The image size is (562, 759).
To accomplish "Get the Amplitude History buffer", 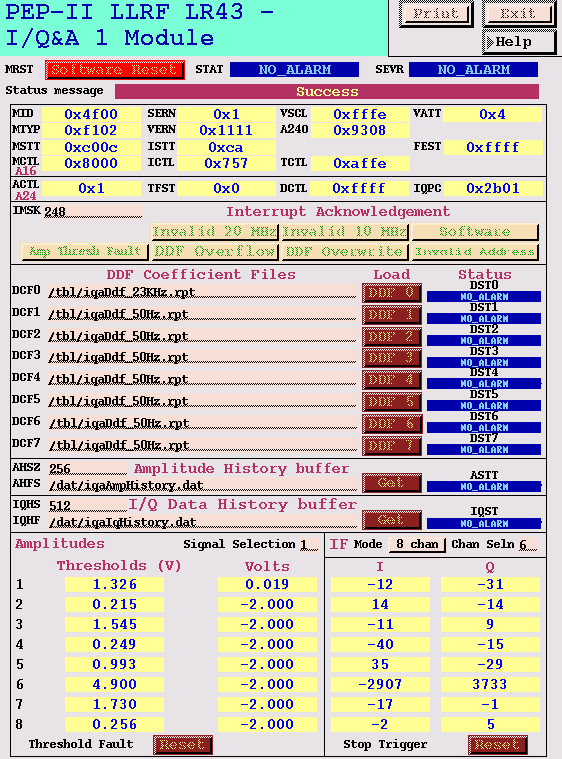I will coord(392,483).
